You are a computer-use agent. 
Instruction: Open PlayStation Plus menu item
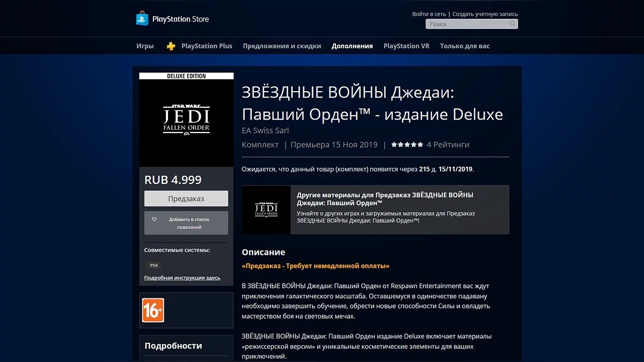click(207, 46)
